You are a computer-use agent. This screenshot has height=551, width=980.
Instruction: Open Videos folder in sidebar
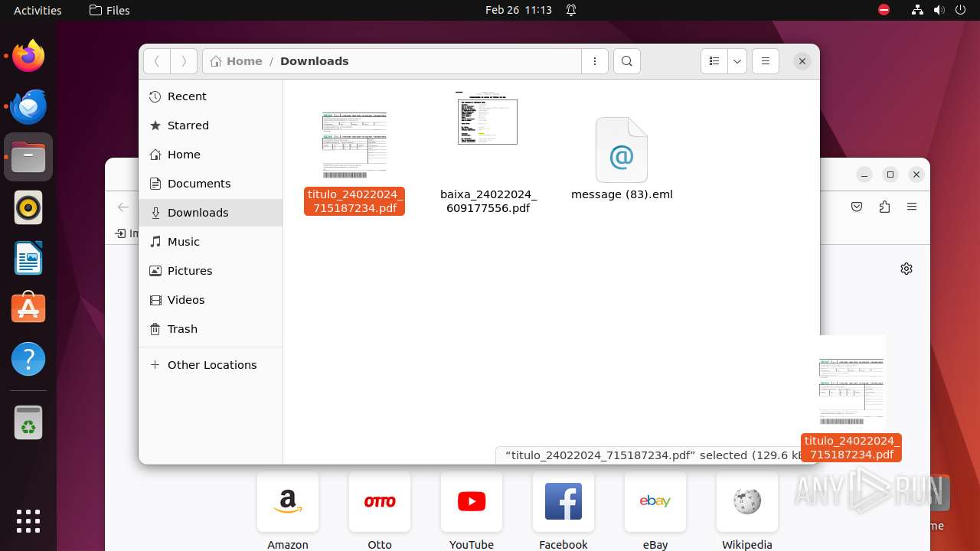click(x=211, y=300)
